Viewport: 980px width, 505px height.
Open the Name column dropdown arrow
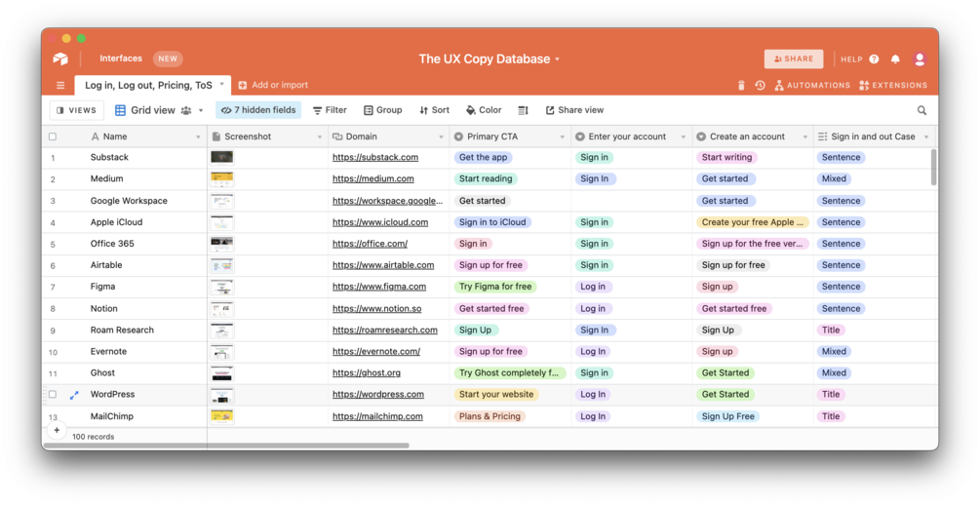pyautogui.click(x=198, y=136)
